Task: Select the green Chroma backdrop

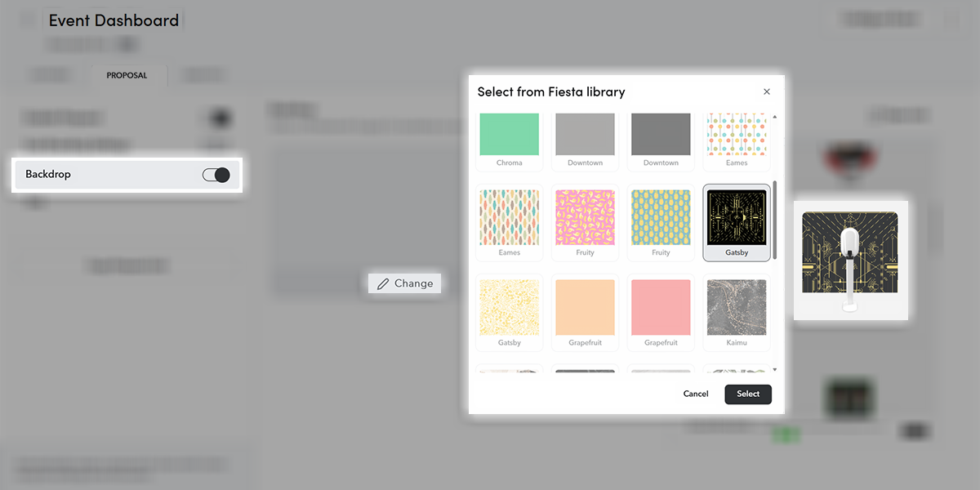Action: tap(510, 140)
